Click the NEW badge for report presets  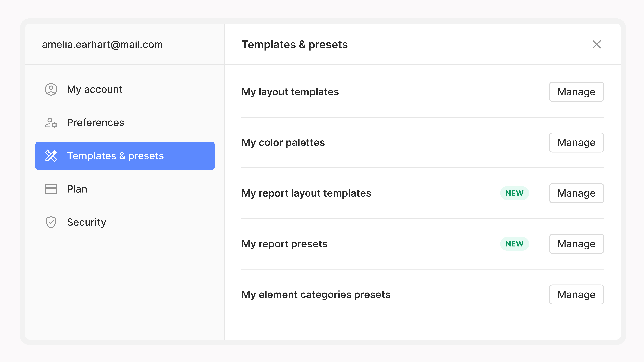point(515,244)
